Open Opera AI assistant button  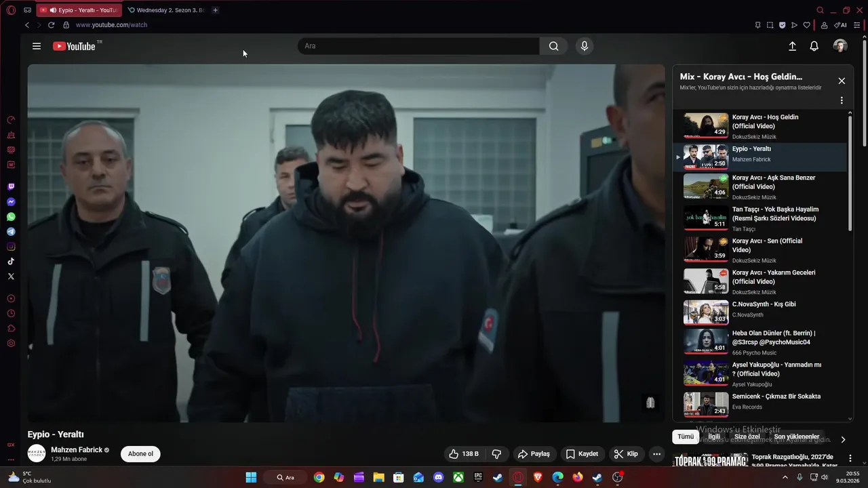840,25
